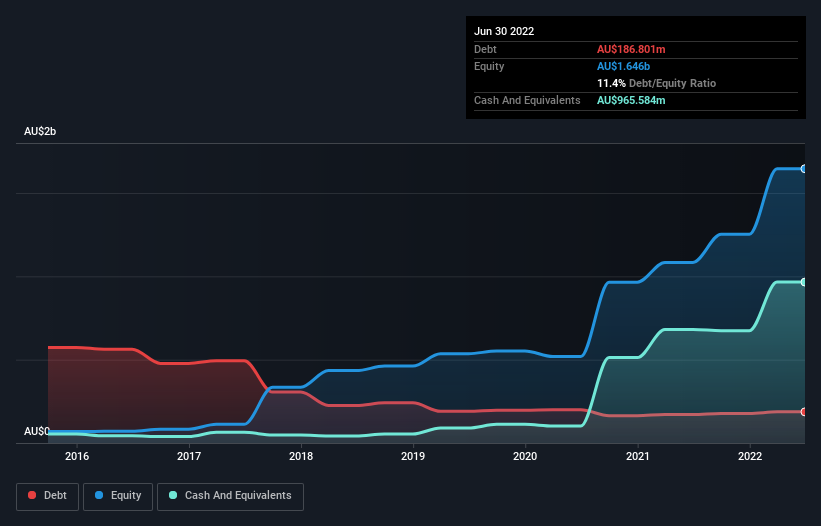Click the teal Cash And Equivalents legend dot
The height and width of the screenshot is (526, 821).
click(173, 495)
